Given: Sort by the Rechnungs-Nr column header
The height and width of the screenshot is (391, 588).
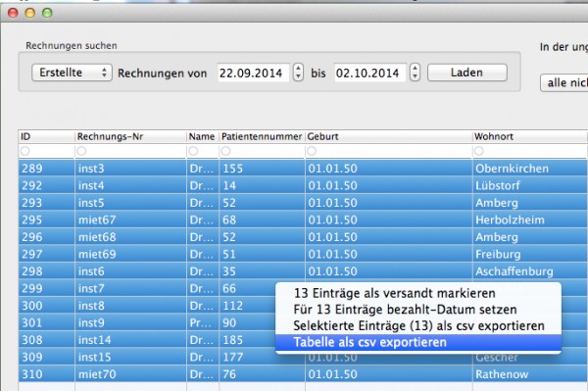Looking at the screenshot, I should pos(130,136).
